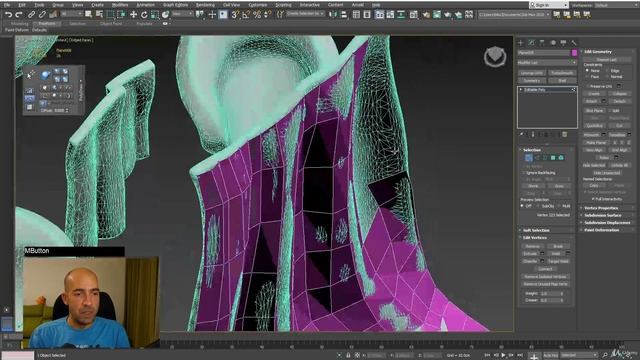Click the Connect button in Edit Vertices
Viewport: 640px width, 360px height.
coord(545,269)
